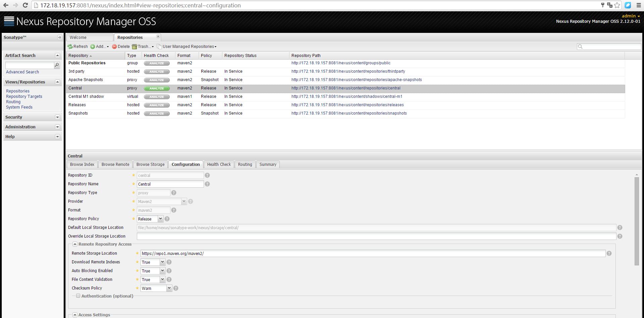Open Download Remote Indexes dropdown
644x318 pixels.
point(162,262)
